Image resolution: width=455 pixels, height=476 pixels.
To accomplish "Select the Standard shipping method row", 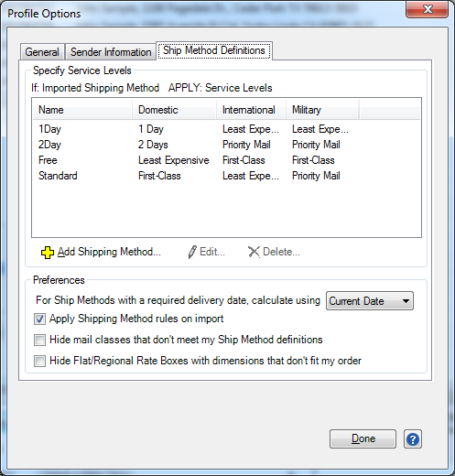I will (x=226, y=176).
